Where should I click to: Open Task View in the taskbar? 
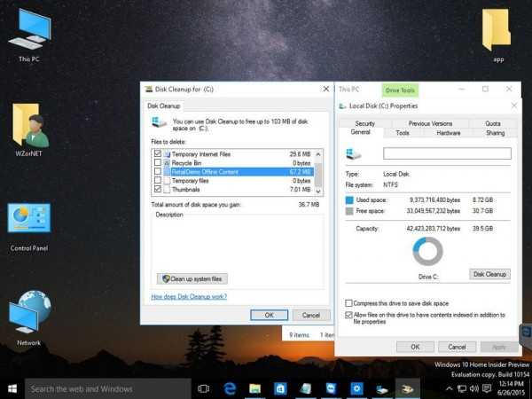pos(204,389)
